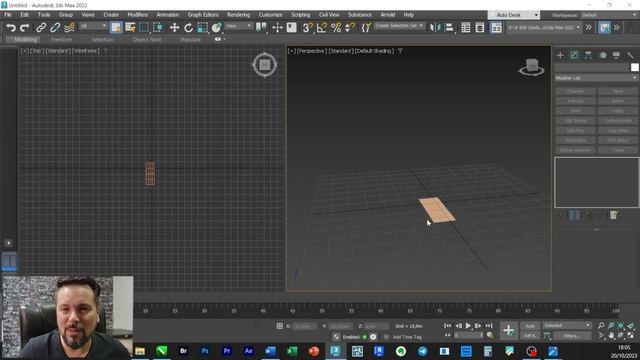
Task: Click Use Pivot Point Center icon
Action: (x=261, y=28)
